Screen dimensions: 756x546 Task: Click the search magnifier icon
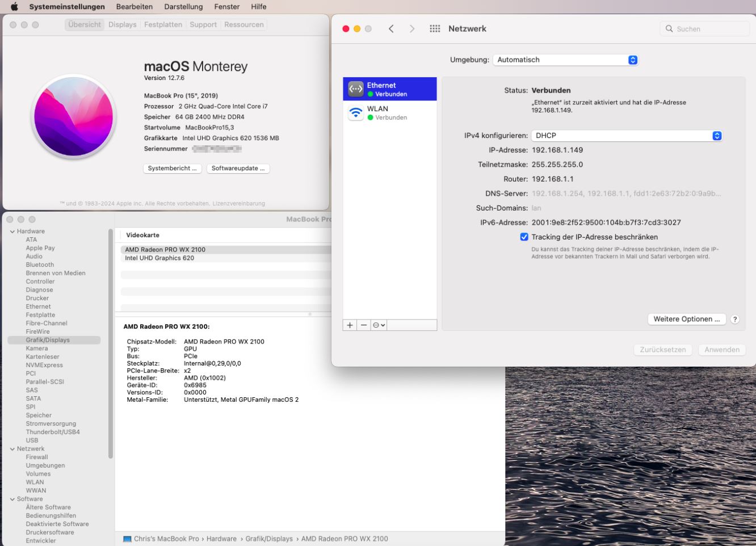point(669,29)
